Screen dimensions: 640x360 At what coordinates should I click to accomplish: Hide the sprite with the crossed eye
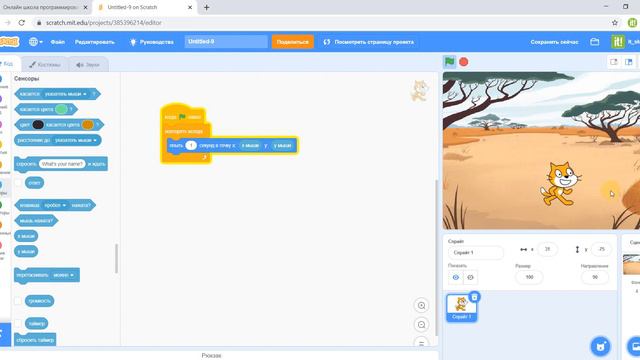tap(470, 277)
